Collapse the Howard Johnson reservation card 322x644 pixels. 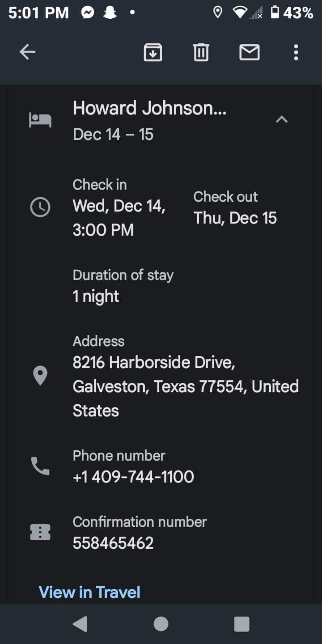click(281, 119)
